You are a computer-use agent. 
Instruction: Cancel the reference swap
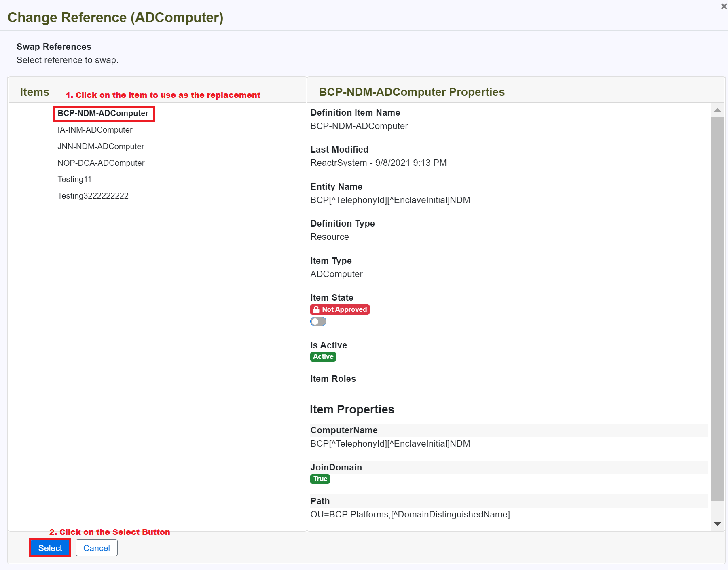(97, 548)
